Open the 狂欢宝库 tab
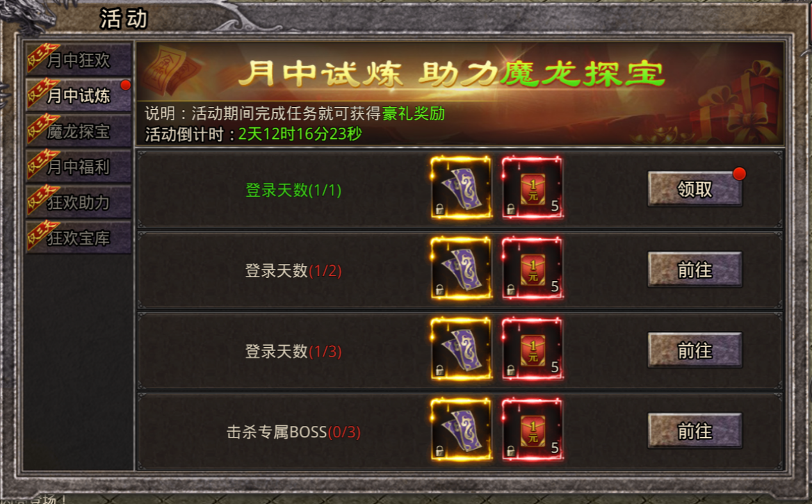The image size is (812, 504). (x=78, y=238)
